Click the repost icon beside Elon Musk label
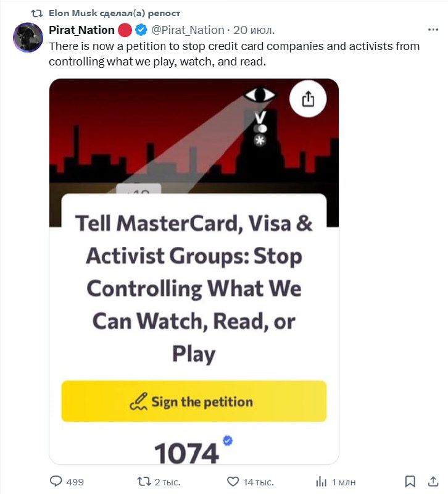This screenshot has width=448, height=494. click(x=37, y=13)
